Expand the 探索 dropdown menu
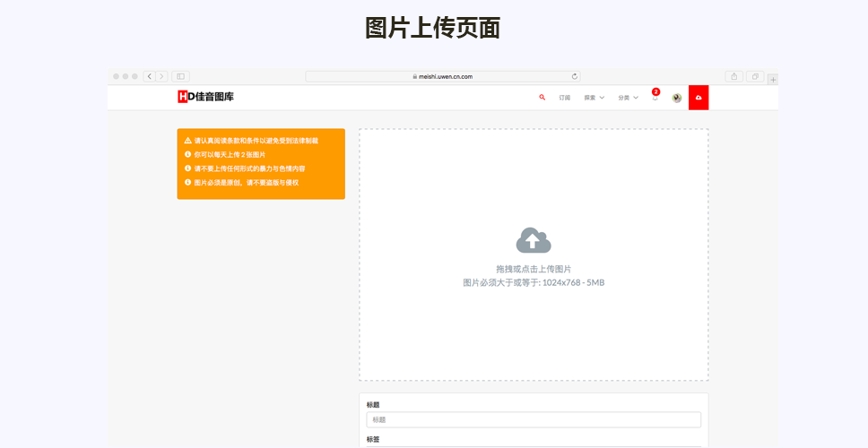This screenshot has height=448, width=868. point(594,98)
